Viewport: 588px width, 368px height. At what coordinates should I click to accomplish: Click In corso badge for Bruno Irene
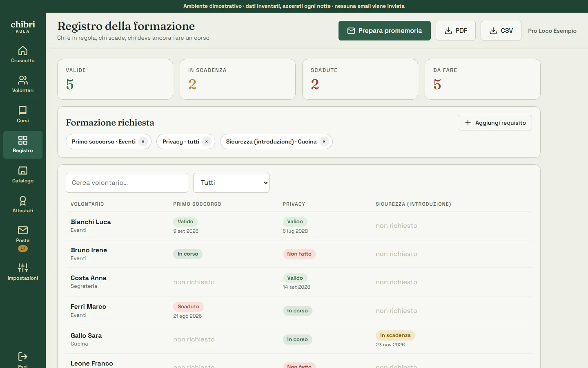(188, 254)
